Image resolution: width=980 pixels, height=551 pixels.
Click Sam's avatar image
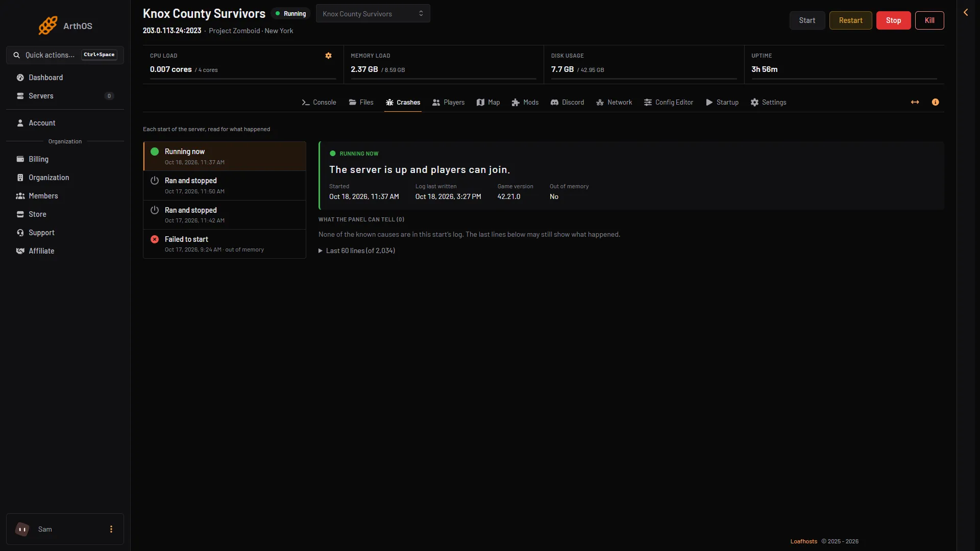[x=22, y=529]
